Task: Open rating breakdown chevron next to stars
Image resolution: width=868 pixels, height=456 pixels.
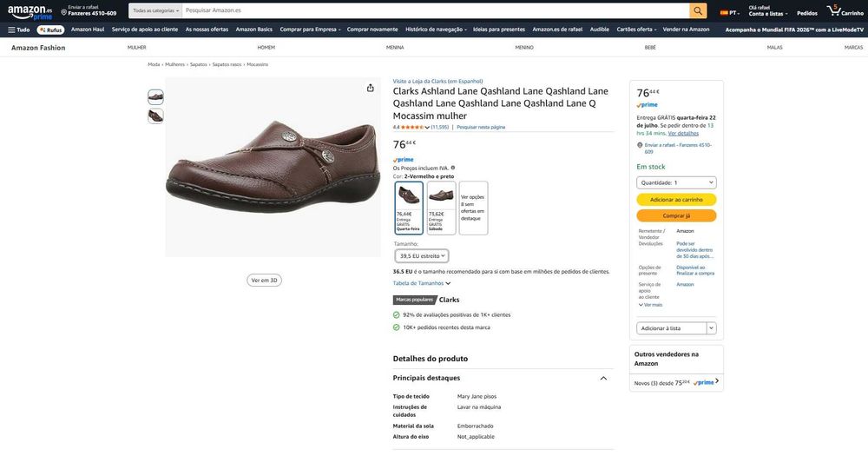Action: tap(427, 128)
